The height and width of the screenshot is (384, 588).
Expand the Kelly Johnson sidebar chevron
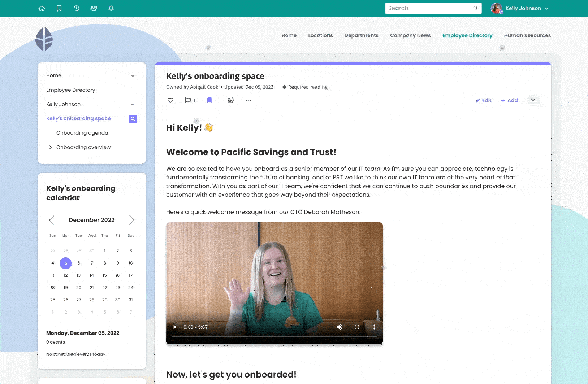133,105
